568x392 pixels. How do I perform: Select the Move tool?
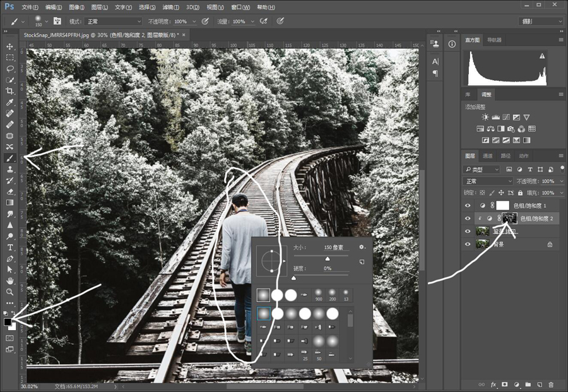pos(9,46)
